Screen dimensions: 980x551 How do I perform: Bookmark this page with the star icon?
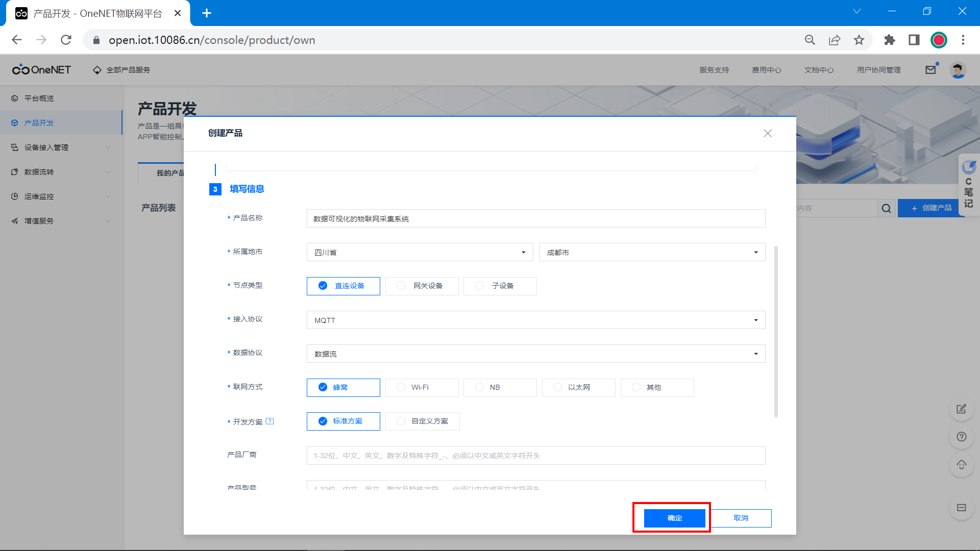859,40
